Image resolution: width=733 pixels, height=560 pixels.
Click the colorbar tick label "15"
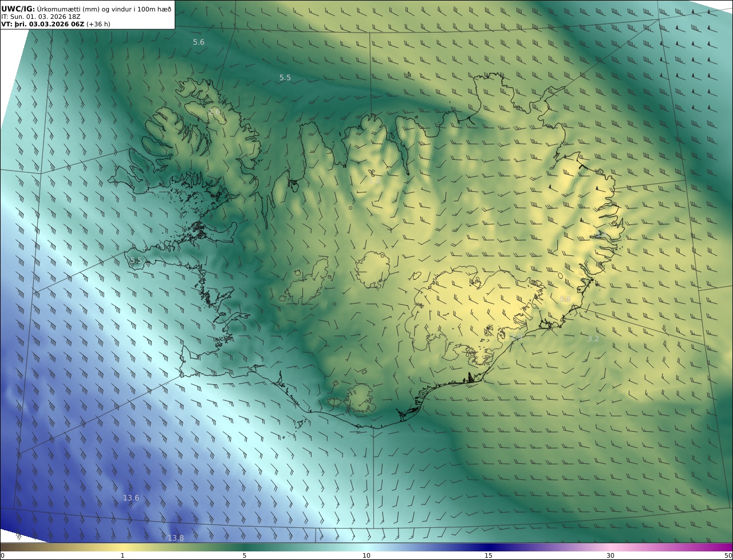(488, 555)
